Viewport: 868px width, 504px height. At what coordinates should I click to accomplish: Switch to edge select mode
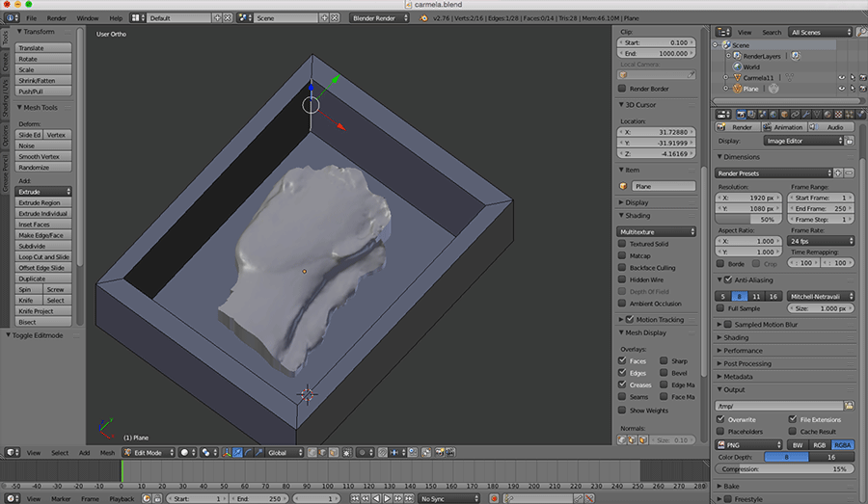tap(322, 453)
